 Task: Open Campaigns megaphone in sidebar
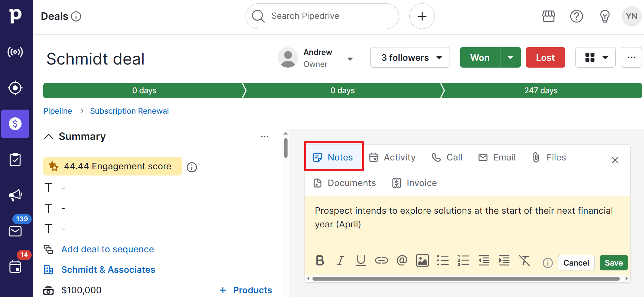pyautogui.click(x=15, y=195)
